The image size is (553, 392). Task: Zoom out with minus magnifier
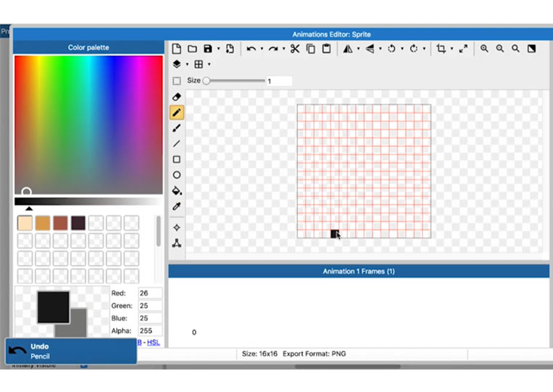pyautogui.click(x=500, y=49)
